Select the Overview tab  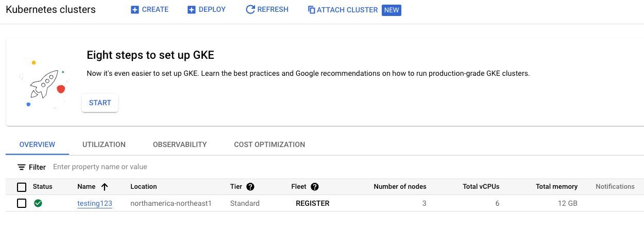[x=37, y=144]
